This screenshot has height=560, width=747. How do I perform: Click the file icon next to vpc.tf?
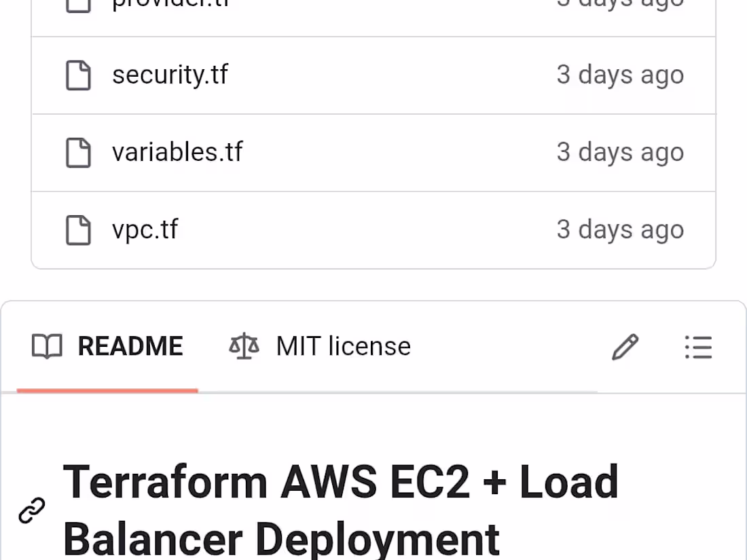(x=78, y=229)
